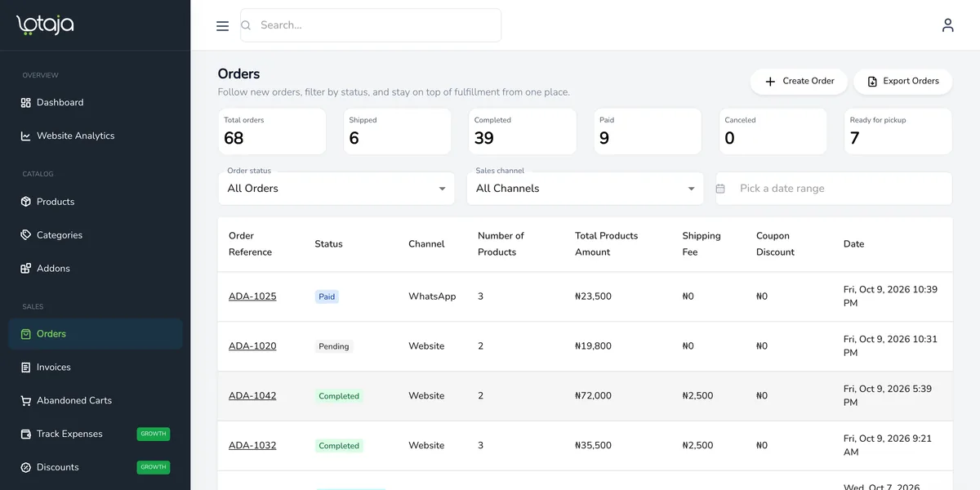Open Abandoned Carts page
This screenshot has height=490, width=980.
96,401
